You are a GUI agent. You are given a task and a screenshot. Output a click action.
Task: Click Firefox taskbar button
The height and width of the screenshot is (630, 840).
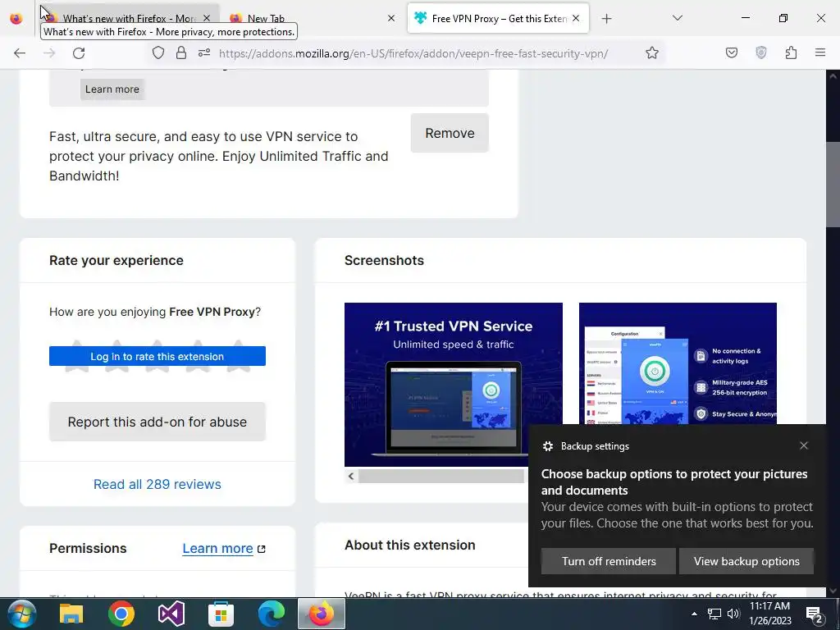tap(321, 614)
